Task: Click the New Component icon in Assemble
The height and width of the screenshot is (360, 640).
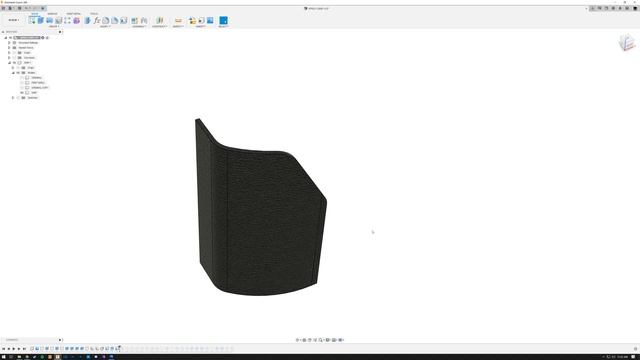Action: coord(135,20)
